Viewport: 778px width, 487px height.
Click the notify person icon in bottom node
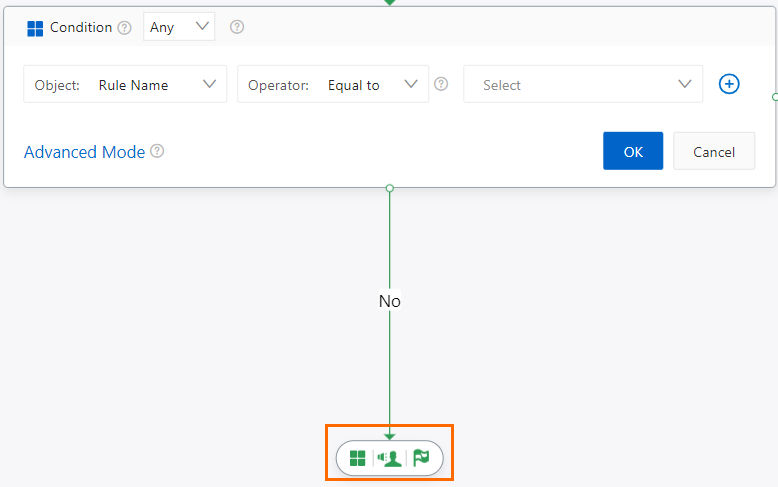(389, 458)
